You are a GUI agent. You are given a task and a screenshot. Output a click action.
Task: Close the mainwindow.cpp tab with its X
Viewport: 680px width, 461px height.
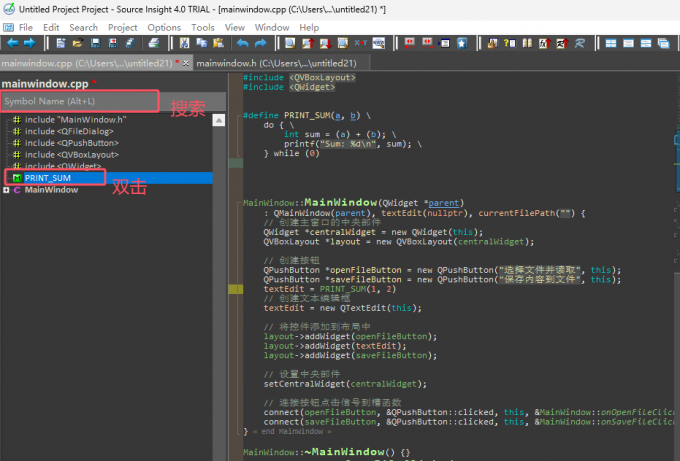tap(186, 63)
